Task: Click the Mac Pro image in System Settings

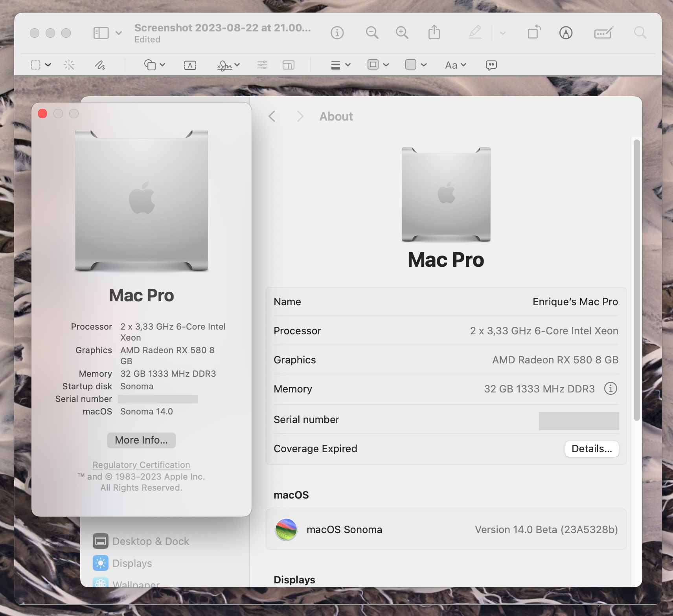Action: click(x=446, y=194)
